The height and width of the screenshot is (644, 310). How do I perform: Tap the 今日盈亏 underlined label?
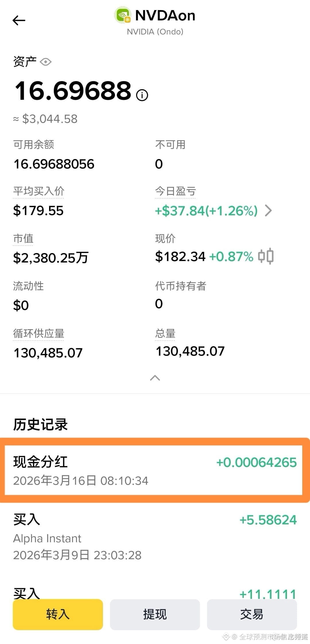pos(175,191)
